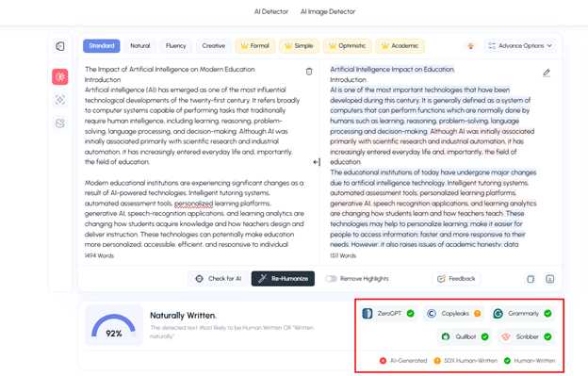Select the Creative mode tab
The image size is (588, 376).
[214, 46]
